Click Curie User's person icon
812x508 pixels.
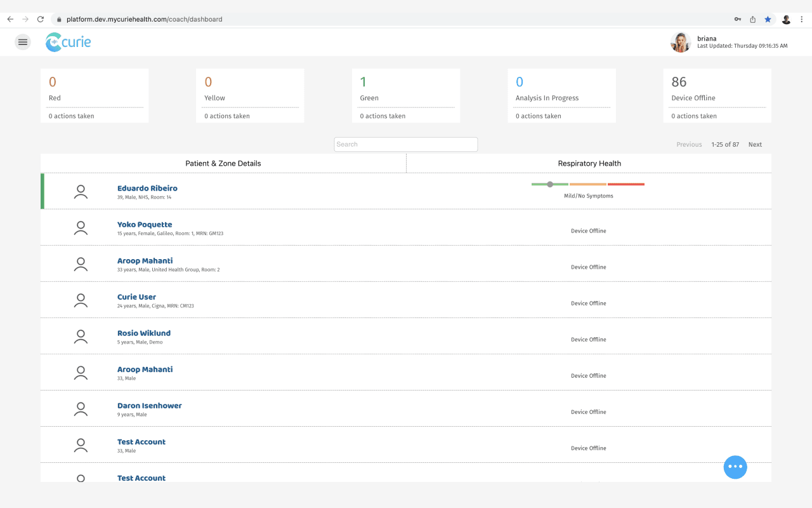coord(81,300)
